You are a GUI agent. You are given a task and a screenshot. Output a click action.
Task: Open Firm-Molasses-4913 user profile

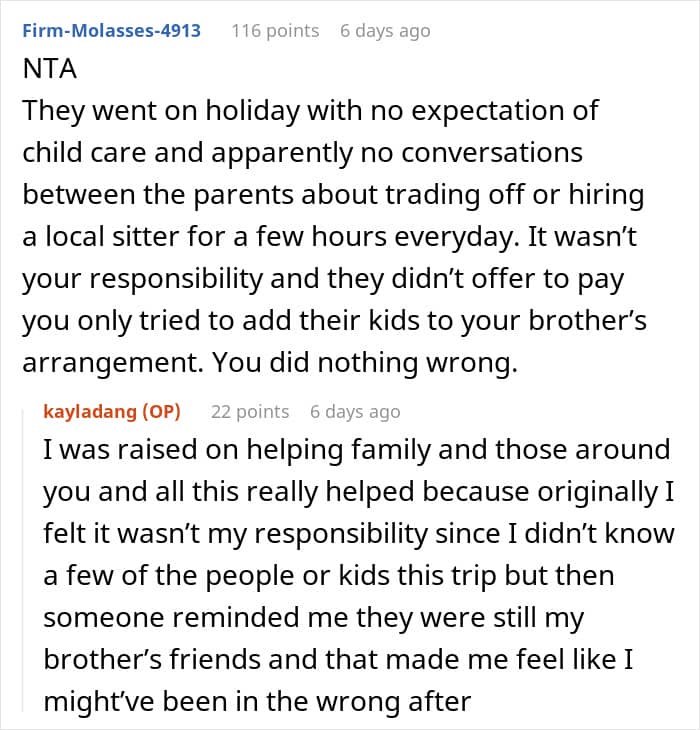click(110, 30)
